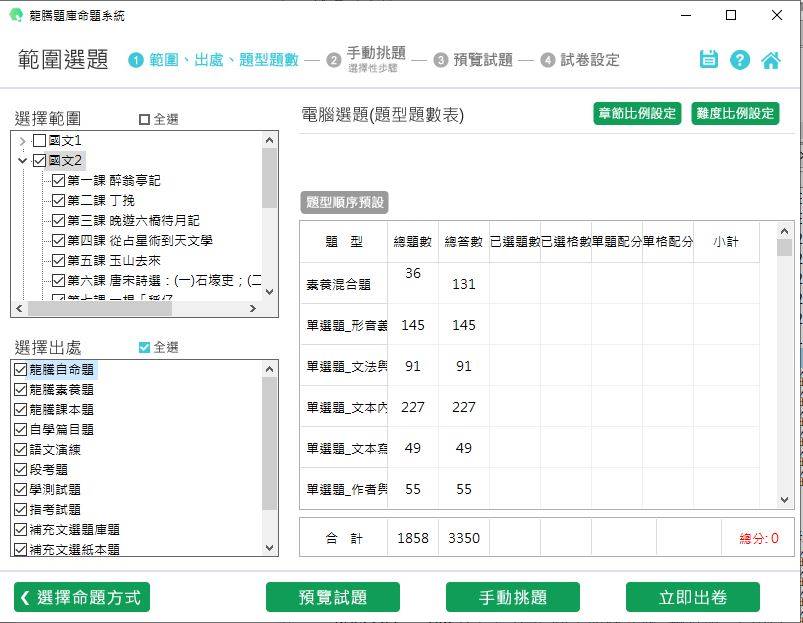
Task: Select 第六課 唐宋詩選 item
Action: (x=164, y=281)
